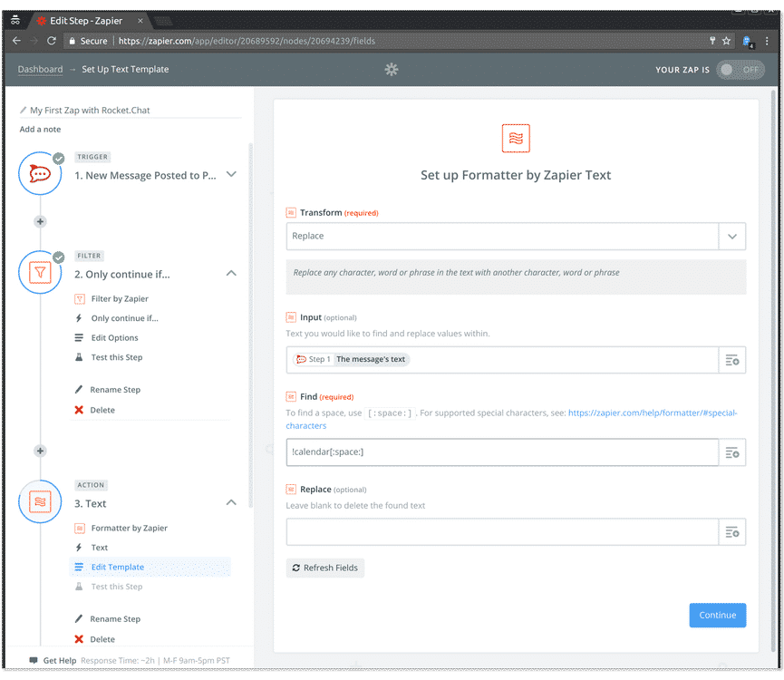784x680 pixels.
Task: Click the browser back arrow
Action: click(x=16, y=41)
